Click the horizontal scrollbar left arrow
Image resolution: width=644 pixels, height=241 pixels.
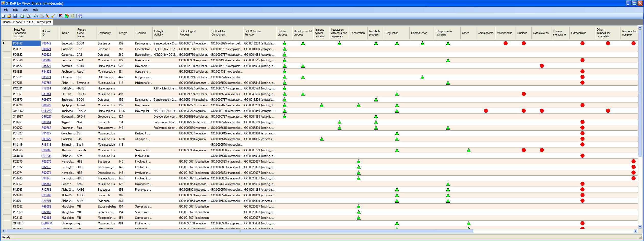[x=4, y=231]
